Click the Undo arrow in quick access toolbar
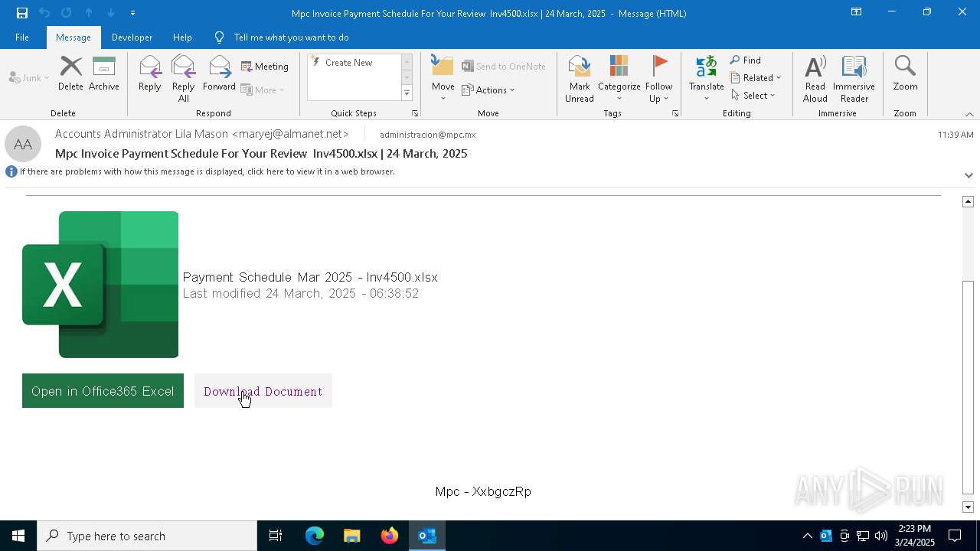980x551 pixels. (44, 13)
